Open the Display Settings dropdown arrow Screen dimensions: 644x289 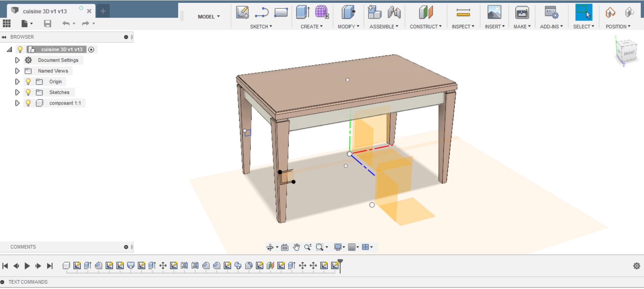pyautogui.click(x=344, y=247)
